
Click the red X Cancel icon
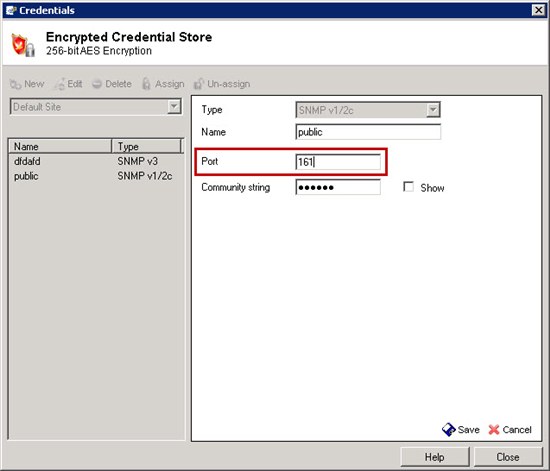coord(494,430)
